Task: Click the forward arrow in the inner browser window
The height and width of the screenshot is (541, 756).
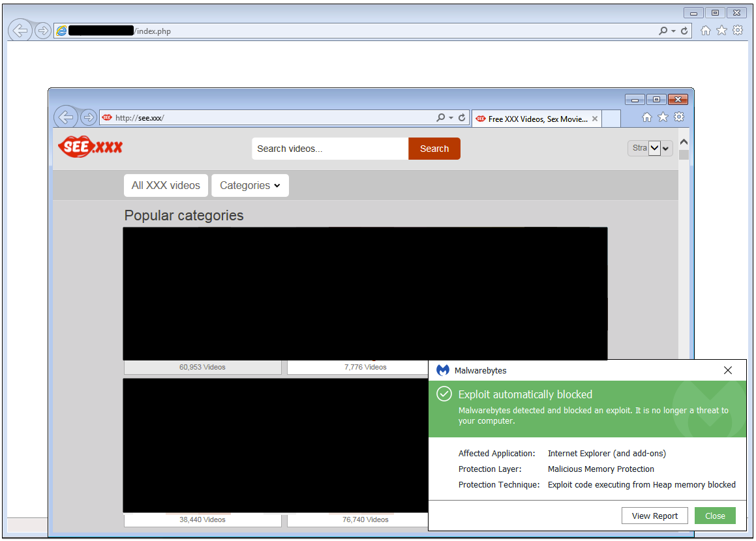Action: [88, 117]
